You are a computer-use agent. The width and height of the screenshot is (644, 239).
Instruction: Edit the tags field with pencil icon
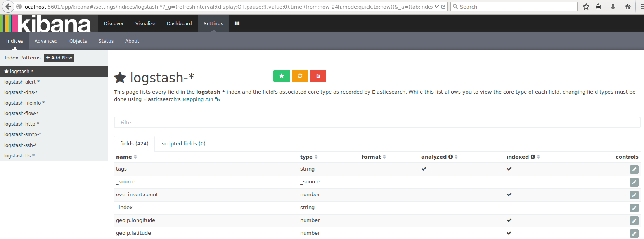(634, 169)
